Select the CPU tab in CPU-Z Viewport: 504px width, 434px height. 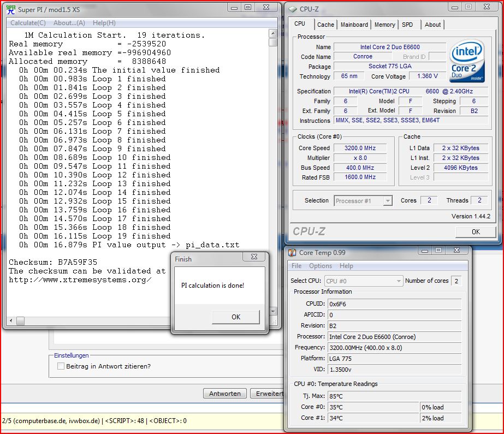[300, 24]
